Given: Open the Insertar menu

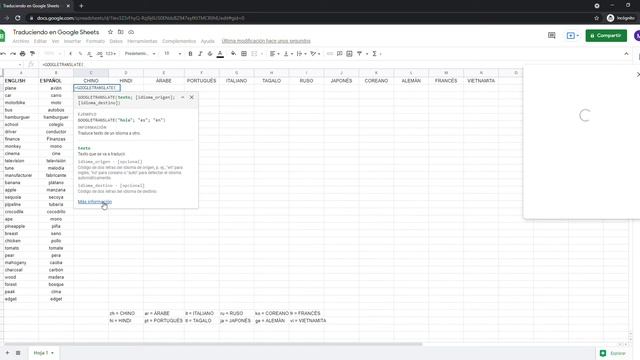Looking at the screenshot, I should [x=72, y=41].
